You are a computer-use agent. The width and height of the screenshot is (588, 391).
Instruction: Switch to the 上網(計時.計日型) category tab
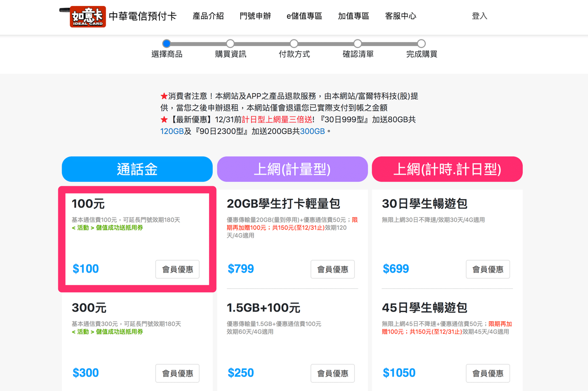447,169
